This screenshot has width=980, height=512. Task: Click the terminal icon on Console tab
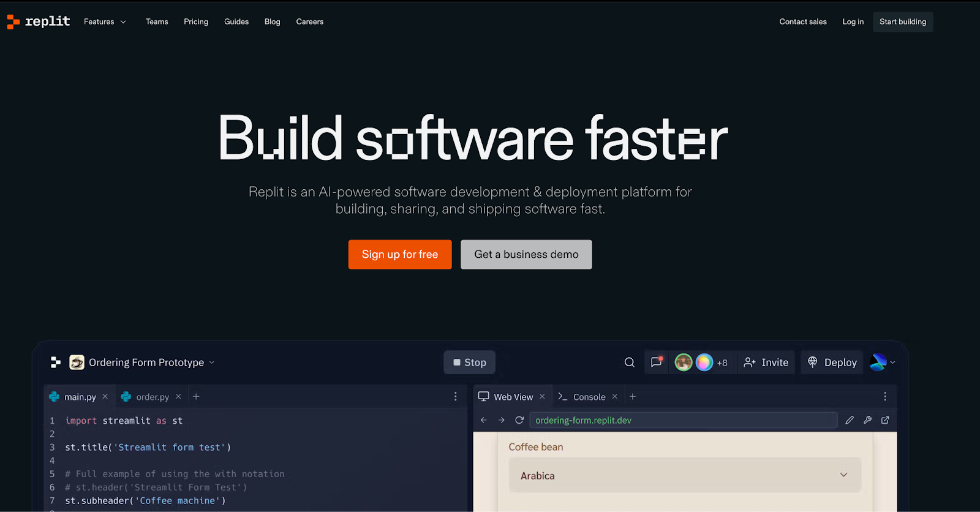tap(562, 396)
